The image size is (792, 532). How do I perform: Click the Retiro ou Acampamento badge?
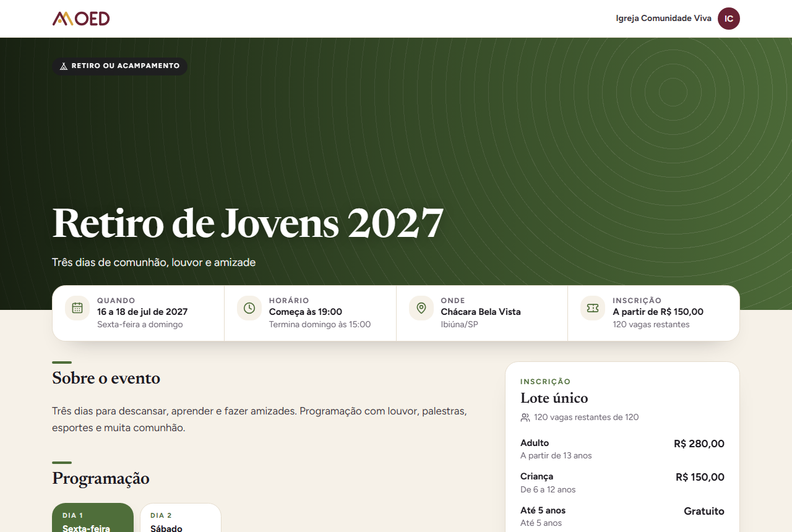pyautogui.click(x=119, y=66)
